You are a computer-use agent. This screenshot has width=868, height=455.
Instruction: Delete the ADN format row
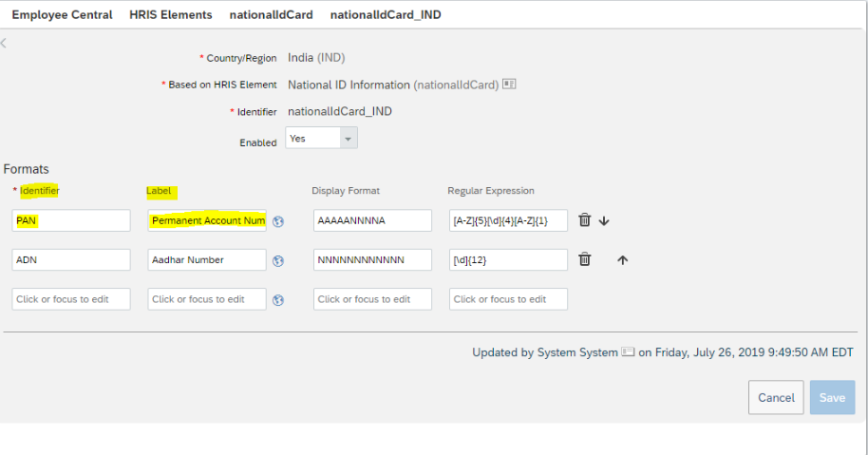585,259
